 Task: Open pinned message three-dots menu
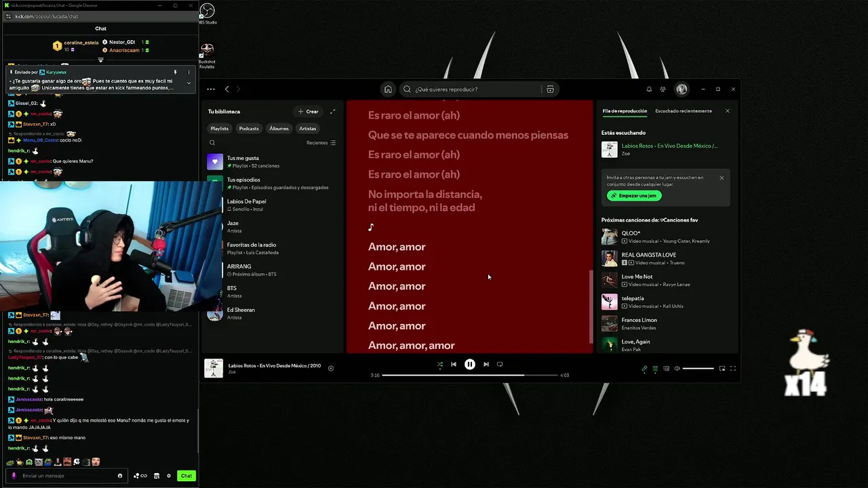pyautogui.click(x=189, y=72)
